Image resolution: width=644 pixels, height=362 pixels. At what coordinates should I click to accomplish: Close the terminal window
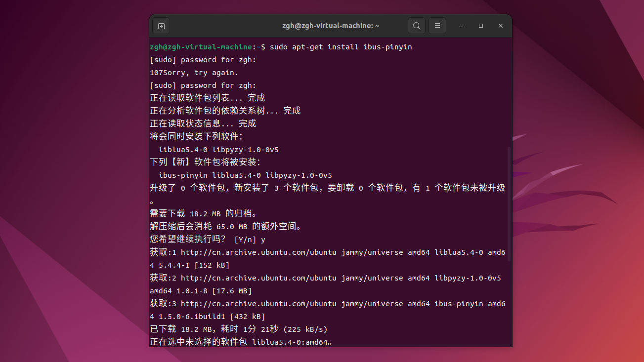[x=501, y=26]
